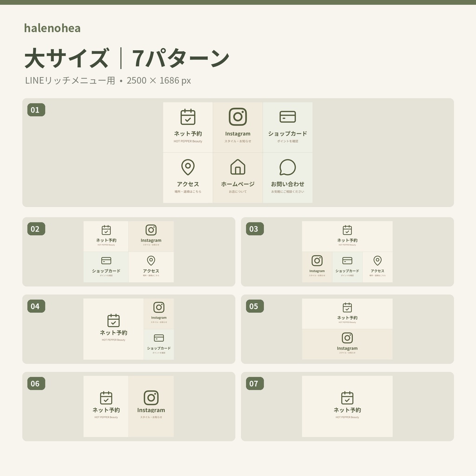This screenshot has height=476, width=476.
Task: Click アクセス label in pattern 03
Action: (377, 271)
